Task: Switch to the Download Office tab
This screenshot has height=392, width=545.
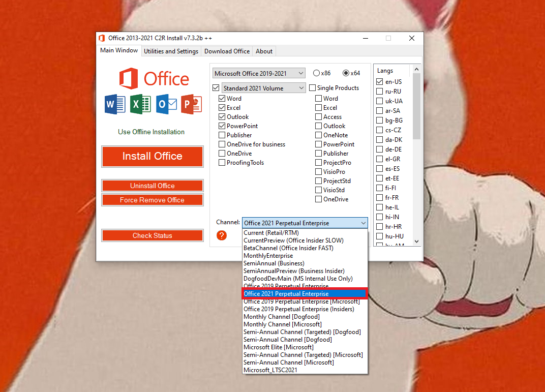Action: click(227, 51)
